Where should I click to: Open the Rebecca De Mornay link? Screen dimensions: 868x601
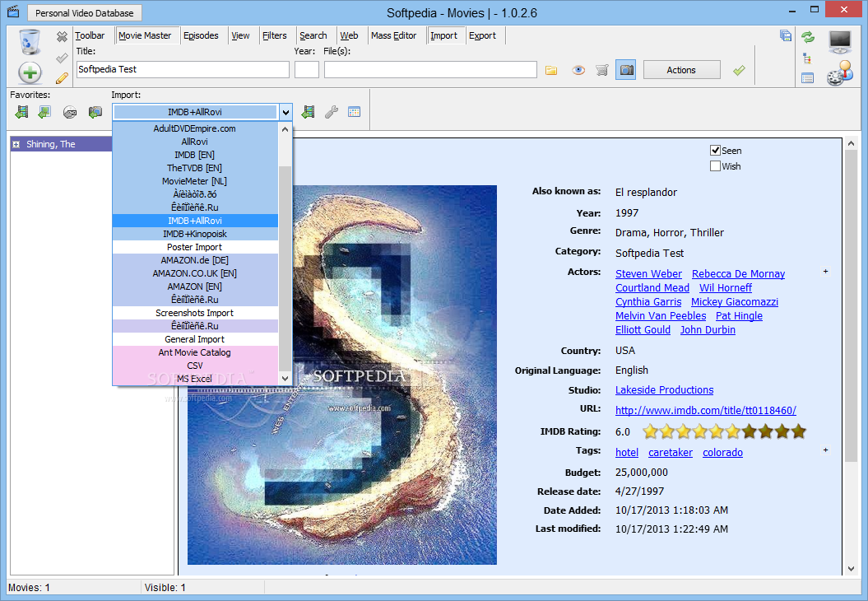(x=738, y=273)
